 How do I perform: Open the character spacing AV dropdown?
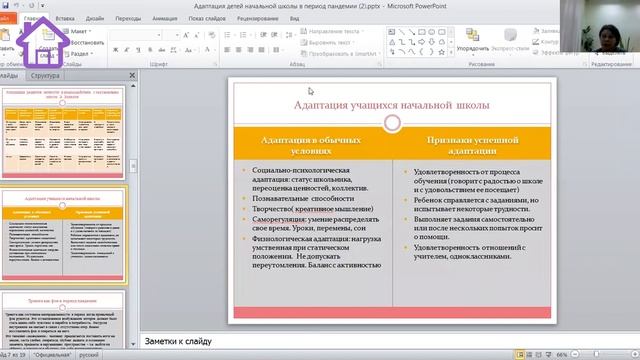(174, 50)
